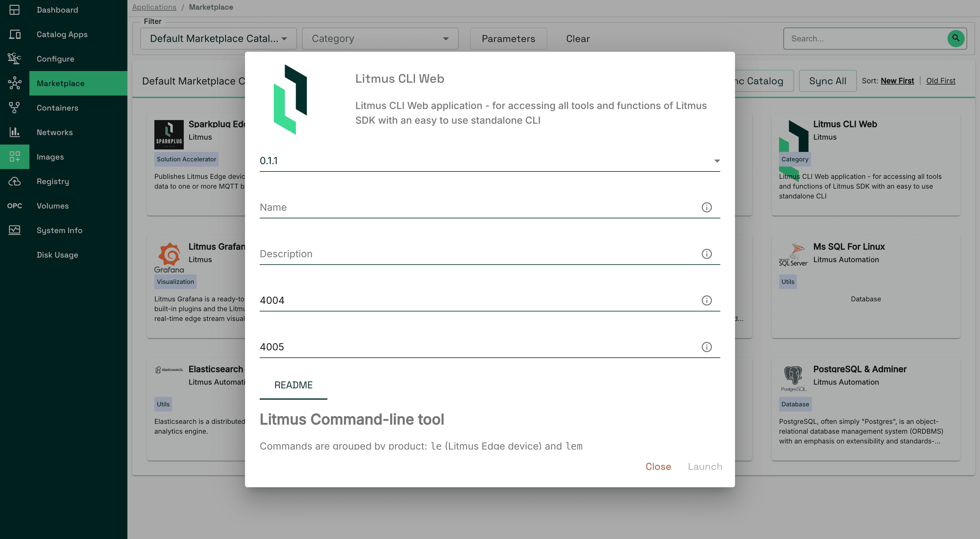Click the Parameters filter button
980x539 pixels.
tap(508, 38)
